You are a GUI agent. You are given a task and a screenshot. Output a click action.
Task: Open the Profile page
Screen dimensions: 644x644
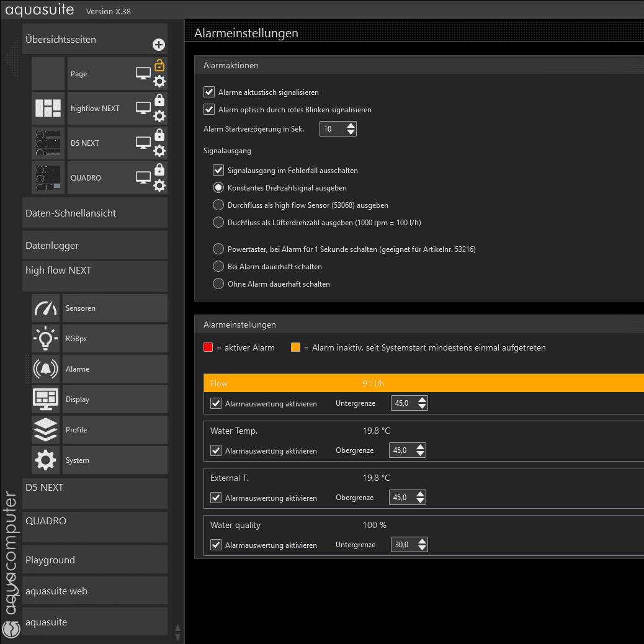click(x=115, y=429)
